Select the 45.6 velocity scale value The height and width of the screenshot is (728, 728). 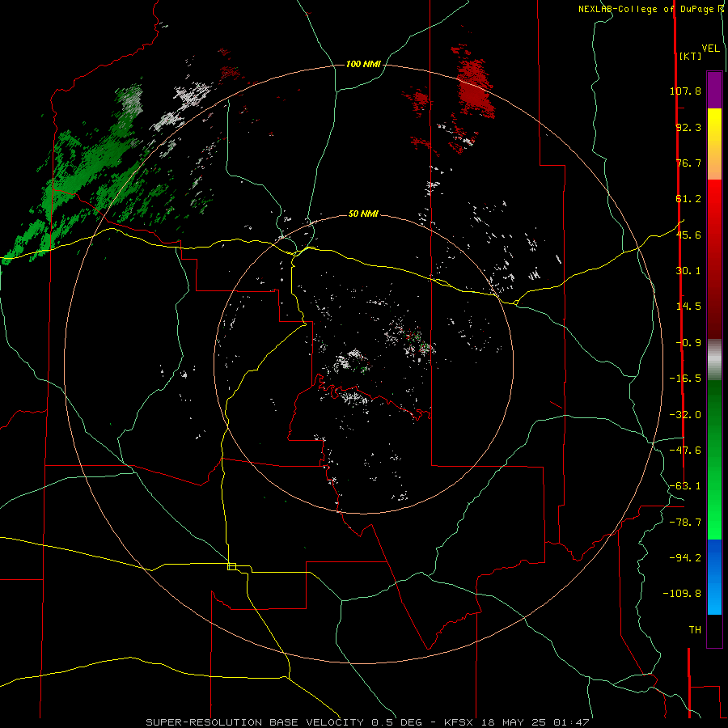[688, 235]
